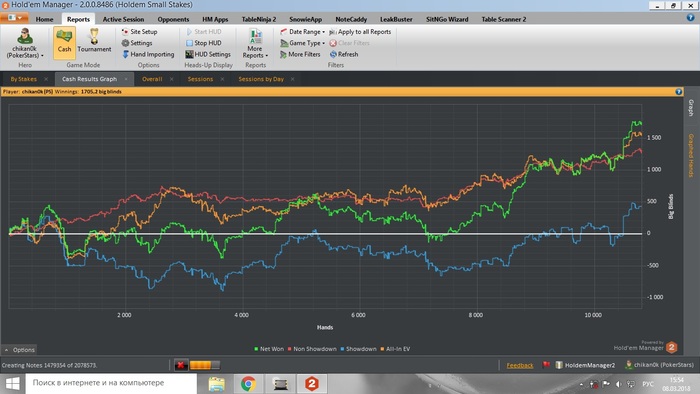The width and height of the screenshot is (700, 394).
Task: Select the Graphed Hands side tab
Action: point(691,155)
